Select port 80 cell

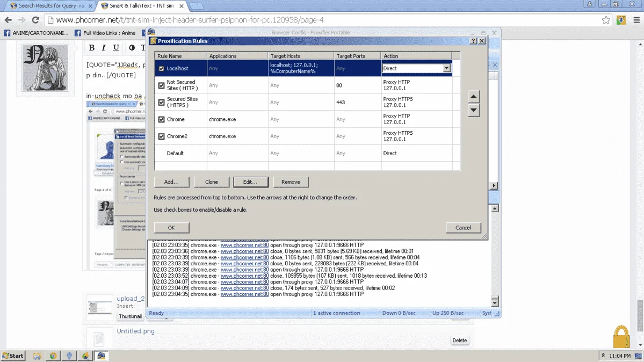point(357,85)
